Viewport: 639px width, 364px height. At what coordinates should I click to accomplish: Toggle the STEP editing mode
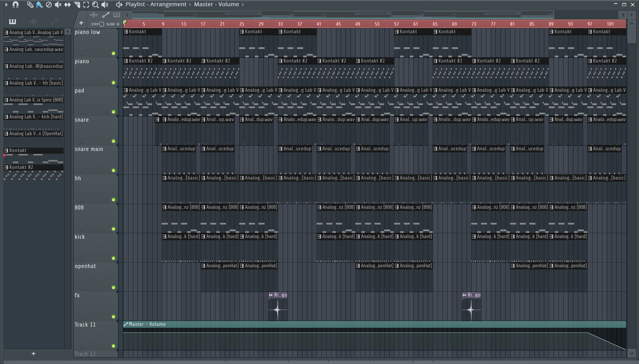pyautogui.click(x=102, y=24)
